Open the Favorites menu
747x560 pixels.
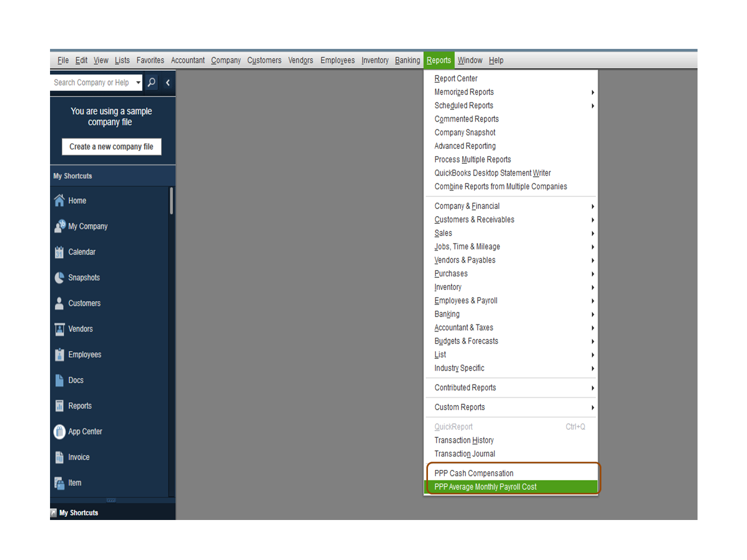150,60
